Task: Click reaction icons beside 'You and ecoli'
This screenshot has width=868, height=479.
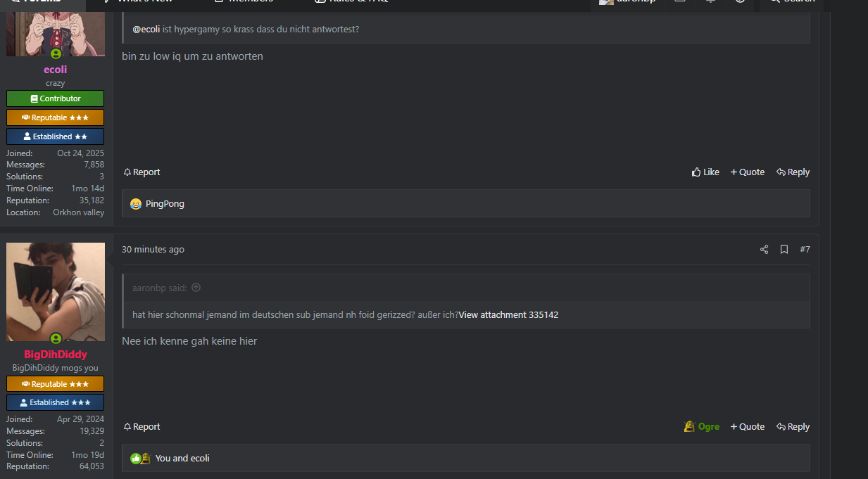Action: click(x=140, y=459)
